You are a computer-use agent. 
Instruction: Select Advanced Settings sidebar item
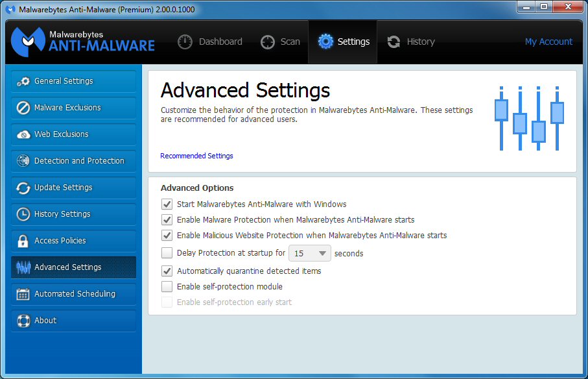[73, 267]
